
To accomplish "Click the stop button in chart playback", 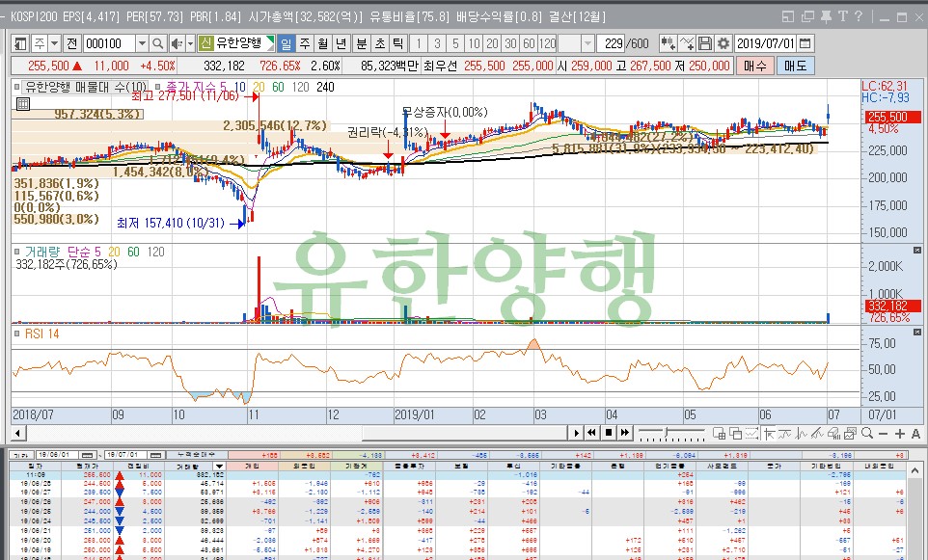I will click(609, 433).
